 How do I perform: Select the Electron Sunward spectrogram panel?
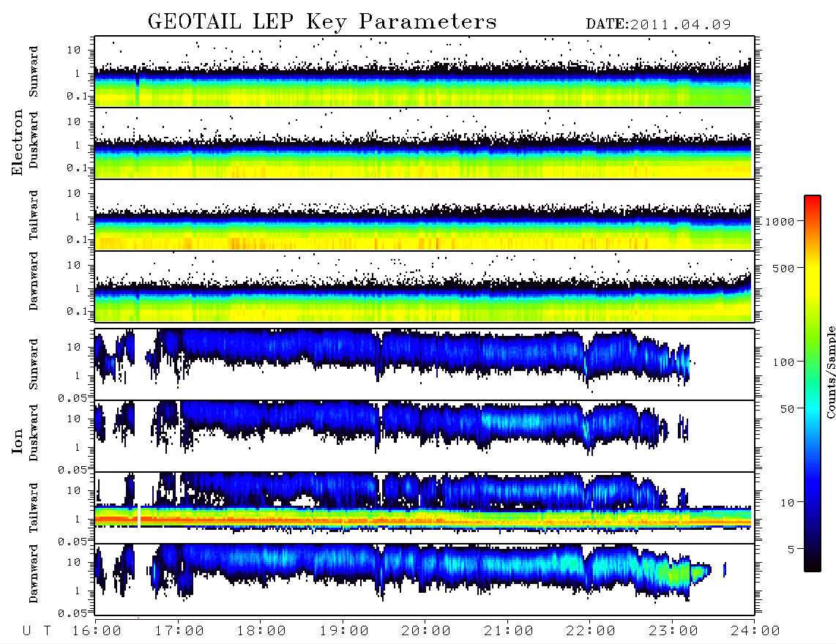point(425,72)
